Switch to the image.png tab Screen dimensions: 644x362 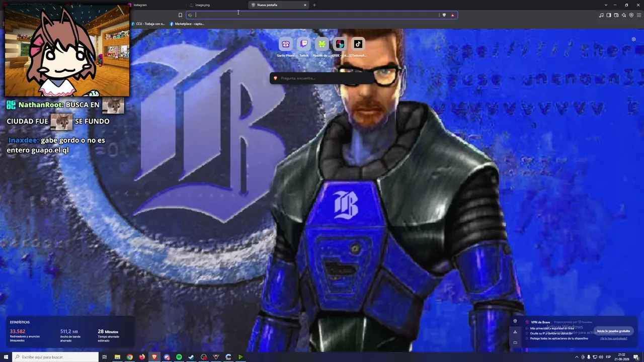click(x=217, y=5)
